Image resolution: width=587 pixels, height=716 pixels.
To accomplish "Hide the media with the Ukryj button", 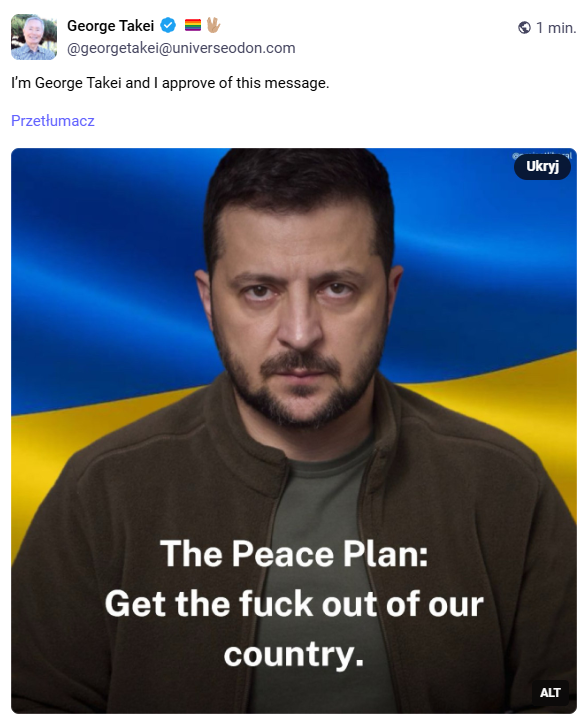I will tap(542, 166).
